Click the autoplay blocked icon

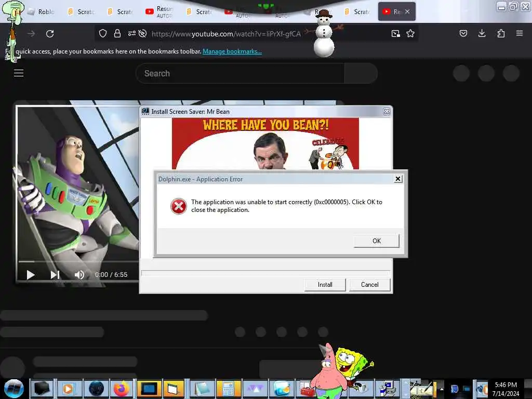[x=143, y=33]
